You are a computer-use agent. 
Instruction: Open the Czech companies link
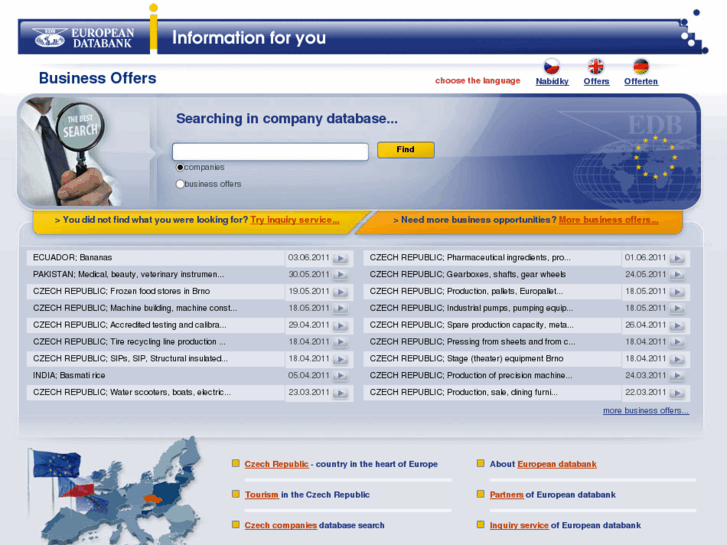[281, 526]
